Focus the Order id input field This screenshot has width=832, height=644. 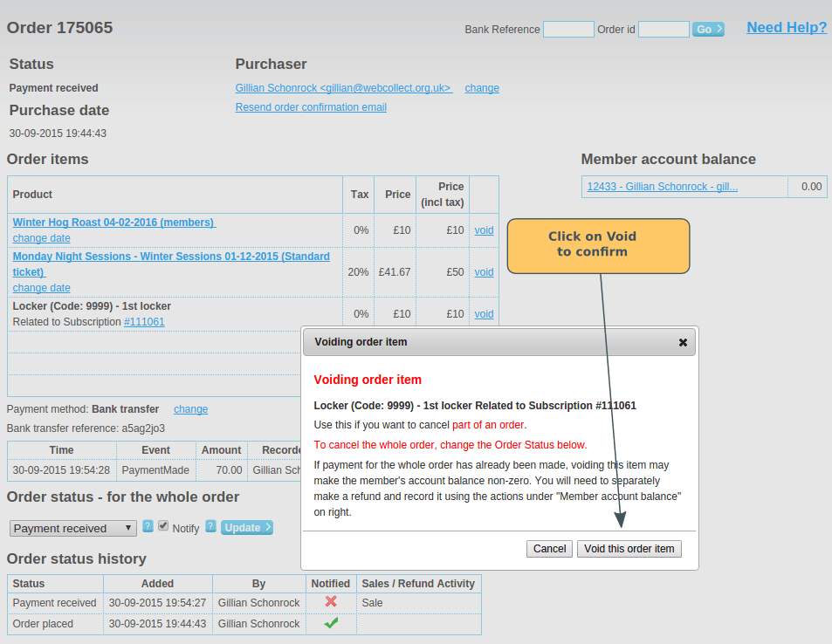[x=664, y=29]
